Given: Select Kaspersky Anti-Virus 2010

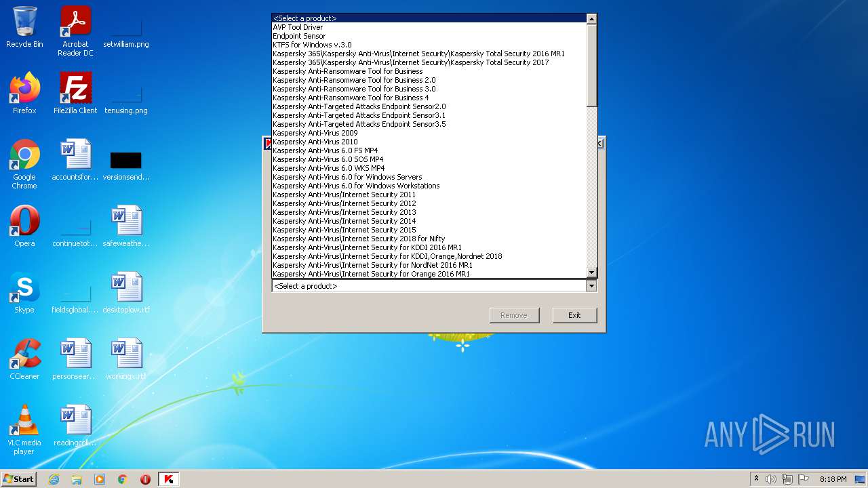Looking at the screenshot, I should (429, 142).
